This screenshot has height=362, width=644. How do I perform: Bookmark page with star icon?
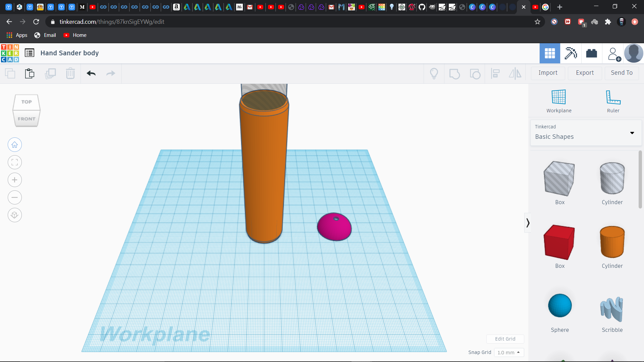tap(537, 22)
